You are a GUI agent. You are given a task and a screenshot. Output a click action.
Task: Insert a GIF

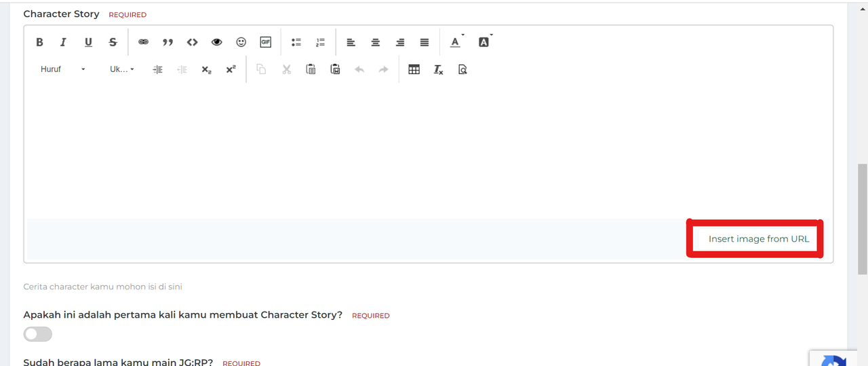click(266, 42)
